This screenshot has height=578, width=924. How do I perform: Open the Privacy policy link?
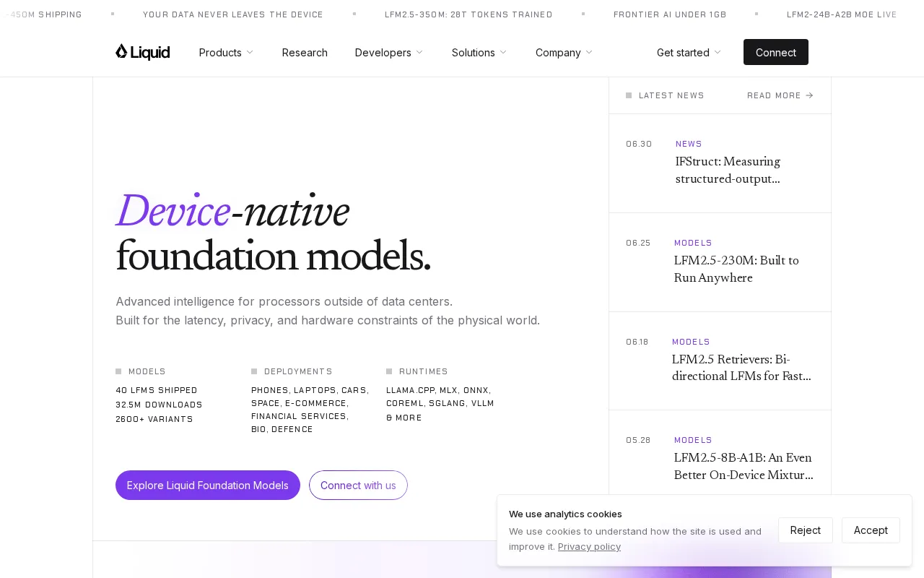click(x=589, y=546)
